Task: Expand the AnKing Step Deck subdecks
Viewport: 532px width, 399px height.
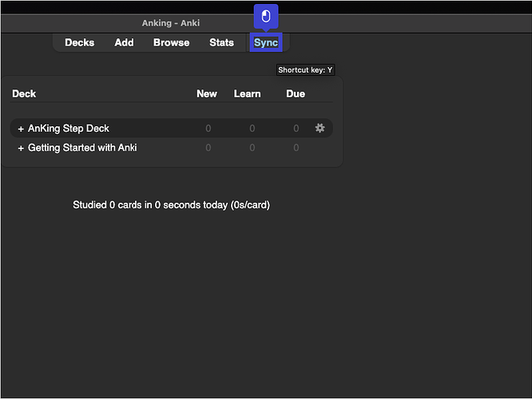Action: [21, 128]
